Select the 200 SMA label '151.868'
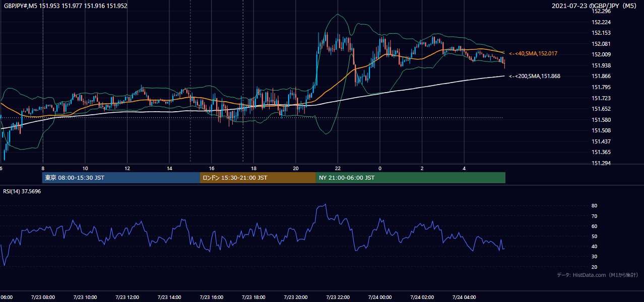Screen dimensions: 644x302 pos(551,76)
